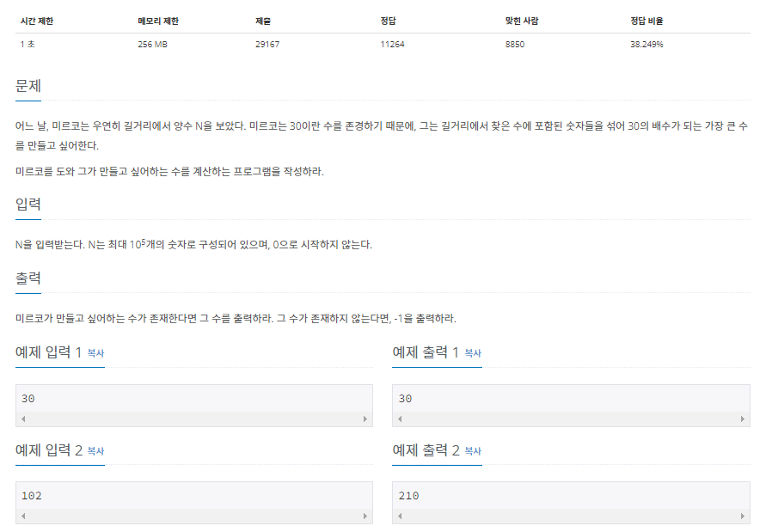
Task: Click the 예제 입력 2 heading
Action: (49, 450)
